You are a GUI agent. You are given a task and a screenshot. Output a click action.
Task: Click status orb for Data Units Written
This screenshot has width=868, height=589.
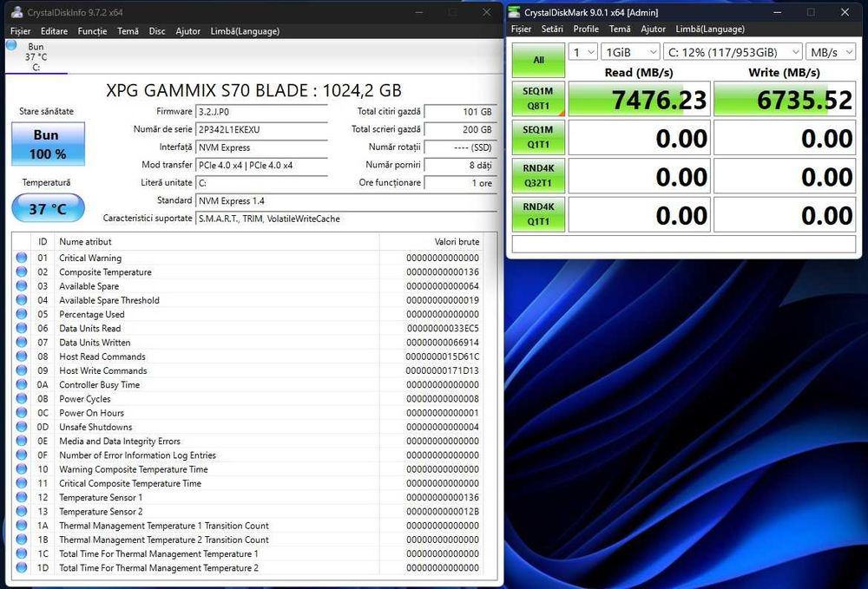click(22, 342)
